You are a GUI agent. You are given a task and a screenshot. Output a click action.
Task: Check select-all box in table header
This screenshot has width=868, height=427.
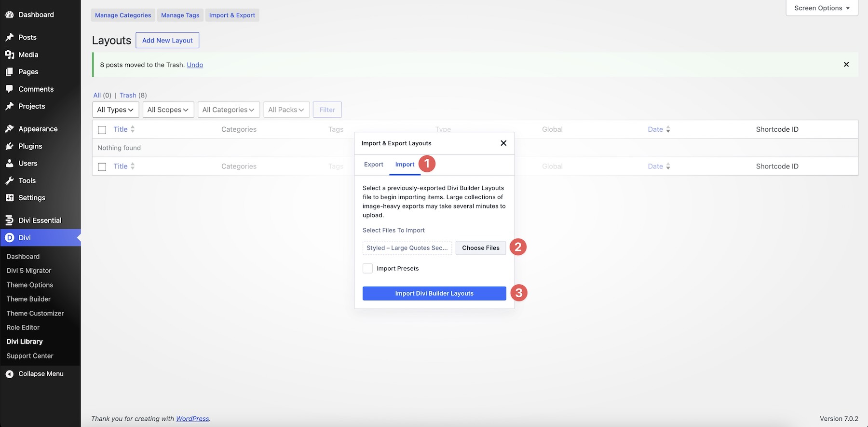click(x=102, y=130)
